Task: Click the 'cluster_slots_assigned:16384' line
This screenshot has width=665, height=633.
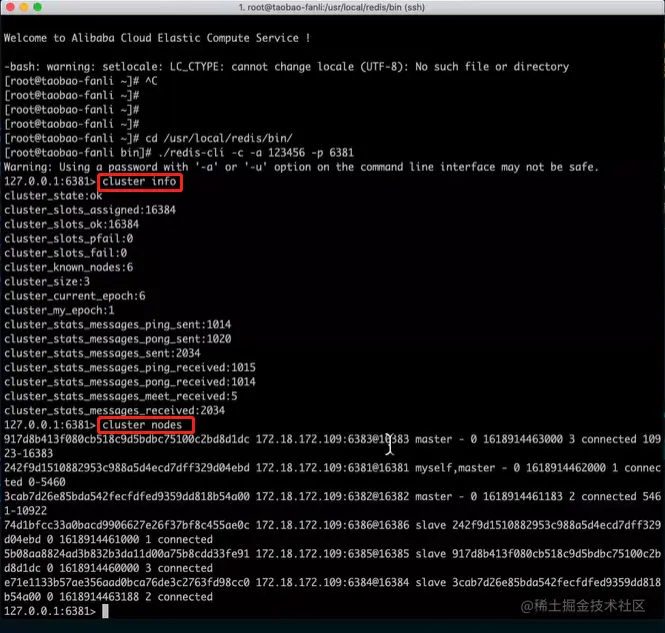Action: click(x=90, y=210)
